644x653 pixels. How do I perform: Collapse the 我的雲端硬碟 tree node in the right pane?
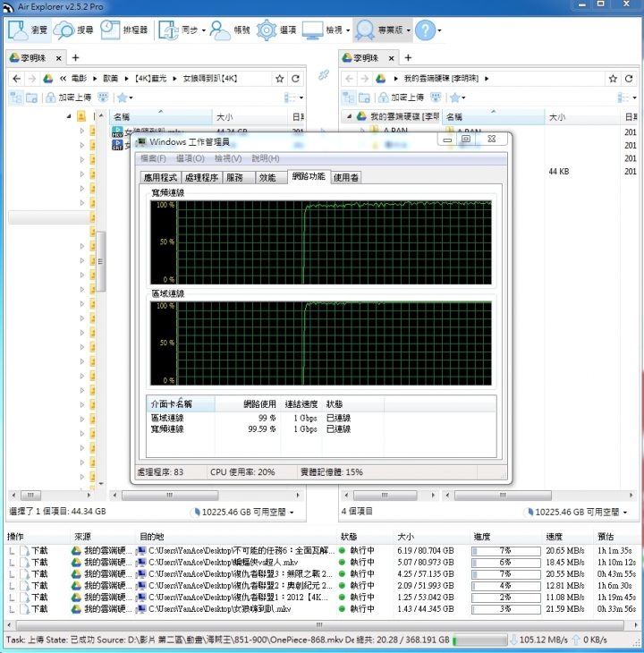[x=349, y=116]
